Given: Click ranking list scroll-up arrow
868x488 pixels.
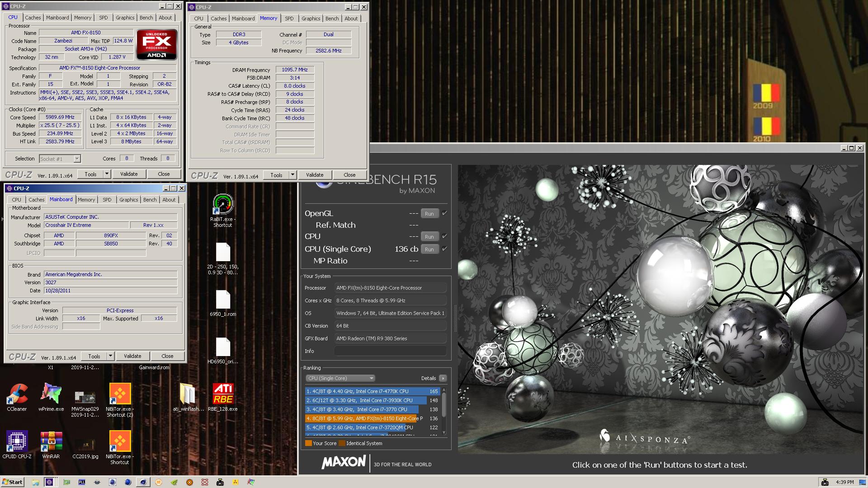Looking at the screenshot, I should pos(444,389).
